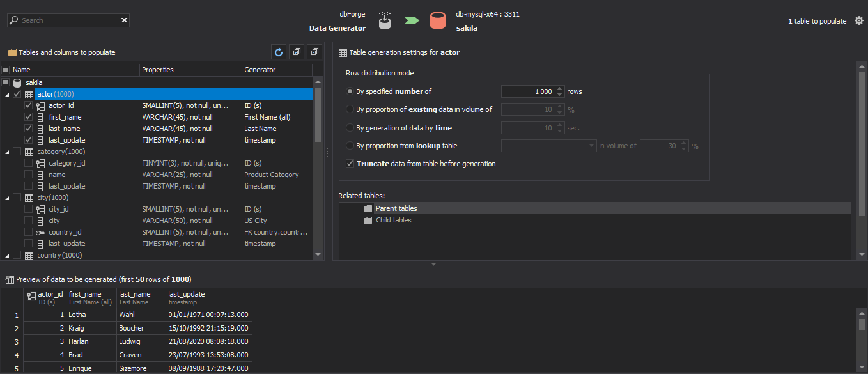868x374 pixels.
Task: Click the city table icon
Action: (29, 198)
